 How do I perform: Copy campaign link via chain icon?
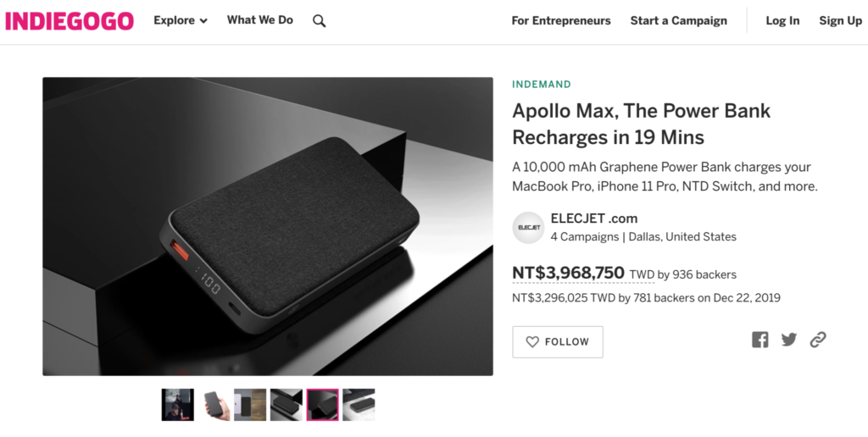tap(818, 340)
